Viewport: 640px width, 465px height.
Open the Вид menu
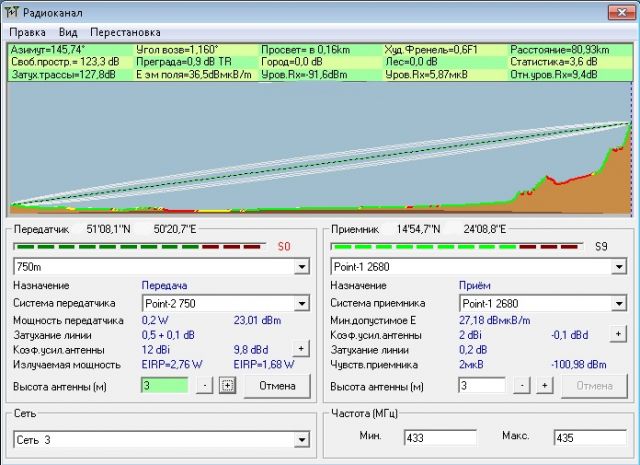[x=68, y=32]
